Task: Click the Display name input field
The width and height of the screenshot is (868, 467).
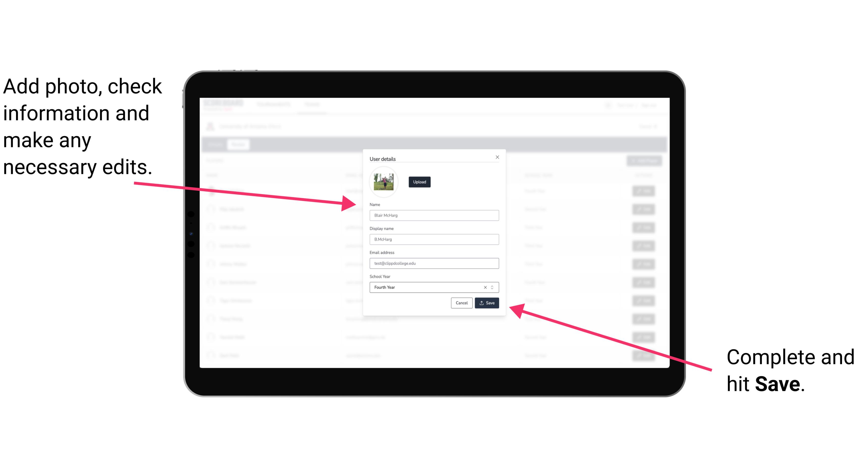Action: tap(434, 239)
